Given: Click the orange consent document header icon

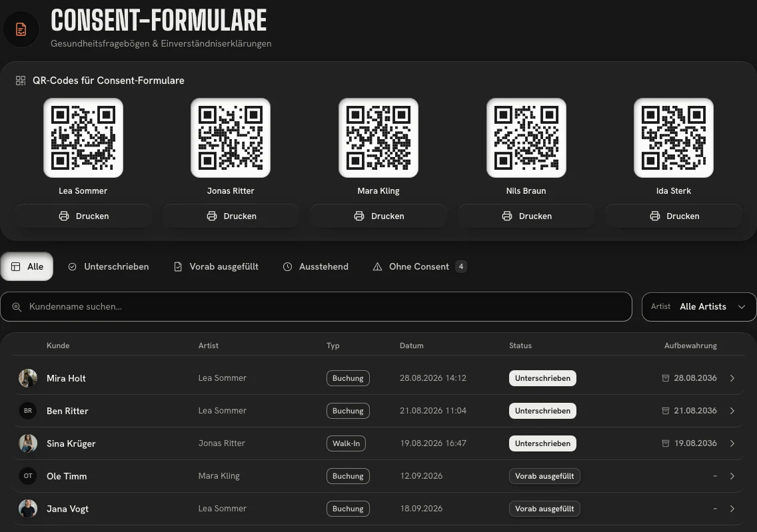Looking at the screenshot, I should click(21, 30).
